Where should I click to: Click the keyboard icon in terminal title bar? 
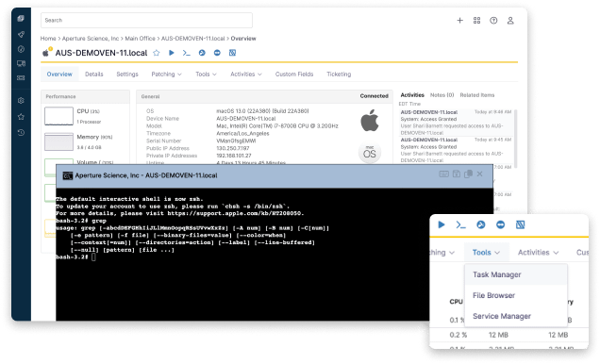point(444,174)
